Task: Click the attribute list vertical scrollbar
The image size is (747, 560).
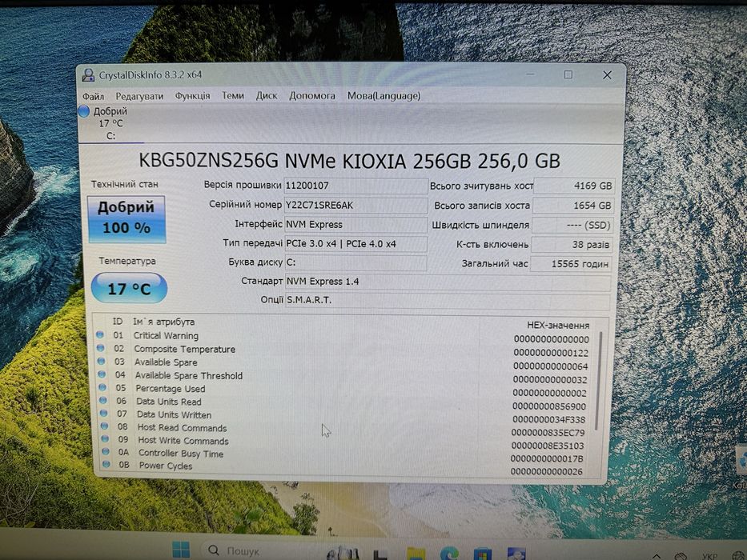Action: point(598,381)
